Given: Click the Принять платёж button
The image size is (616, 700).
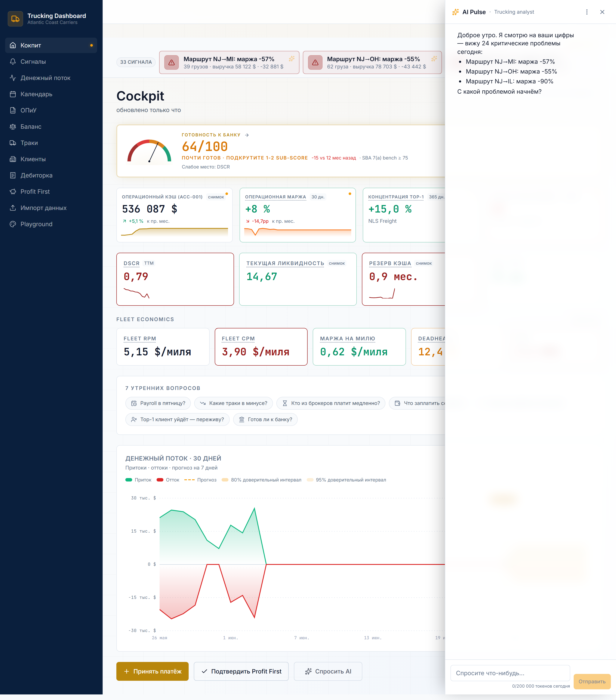Looking at the screenshot, I should click(x=153, y=671).
